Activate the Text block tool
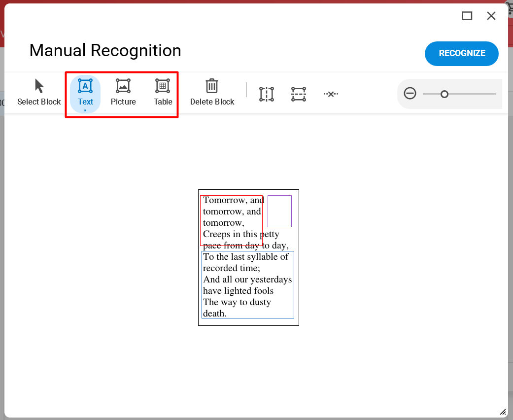The width and height of the screenshot is (513, 420). point(85,94)
